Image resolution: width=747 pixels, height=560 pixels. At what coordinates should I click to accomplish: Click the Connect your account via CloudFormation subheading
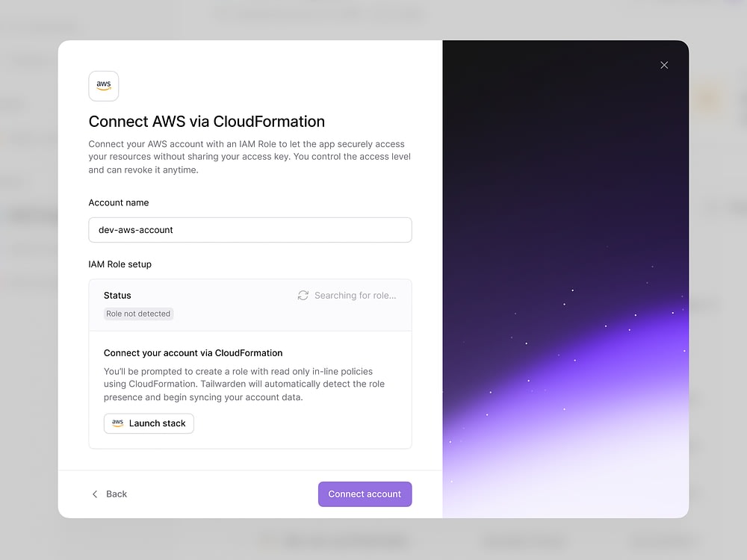(193, 352)
